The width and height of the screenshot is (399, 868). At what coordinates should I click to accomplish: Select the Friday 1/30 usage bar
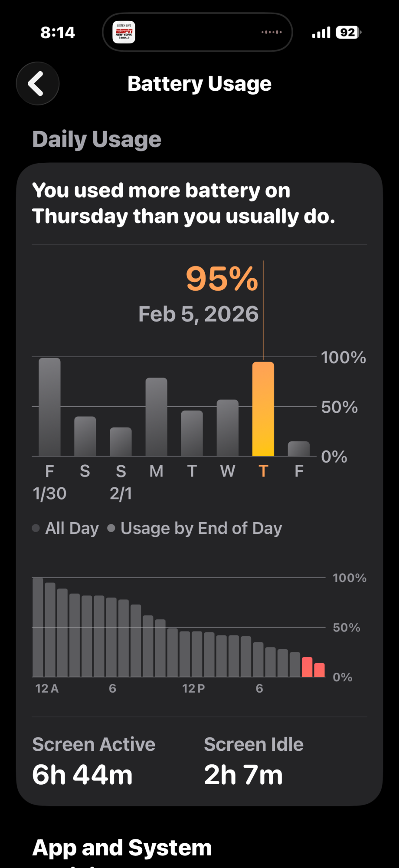click(49, 407)
